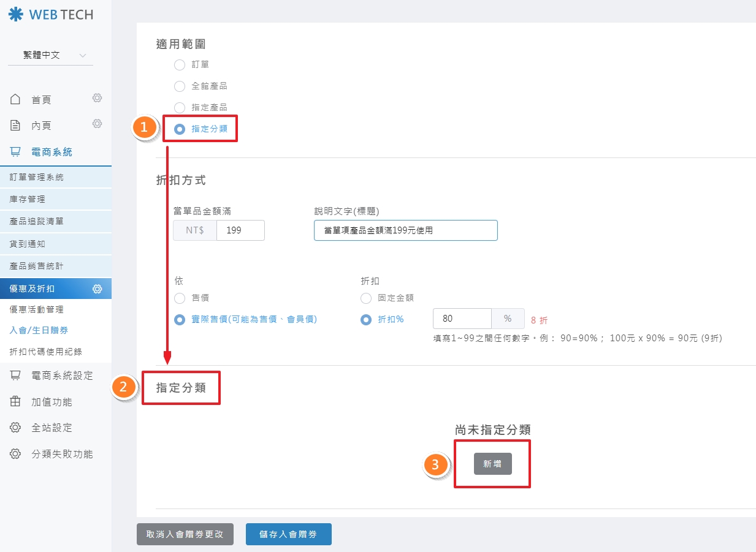
Task: Click the home icon for 首頁
Action: click(16, 99)
